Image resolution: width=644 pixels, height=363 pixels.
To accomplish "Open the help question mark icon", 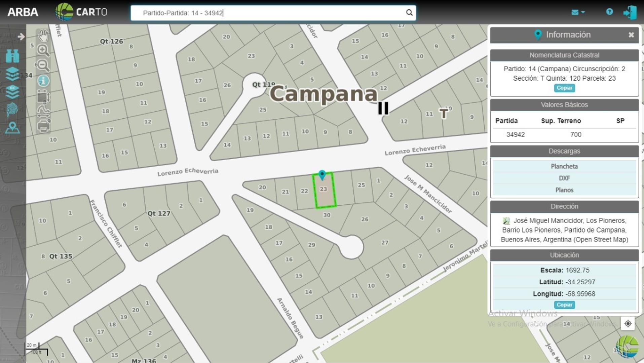I will [x=609, y=12].
